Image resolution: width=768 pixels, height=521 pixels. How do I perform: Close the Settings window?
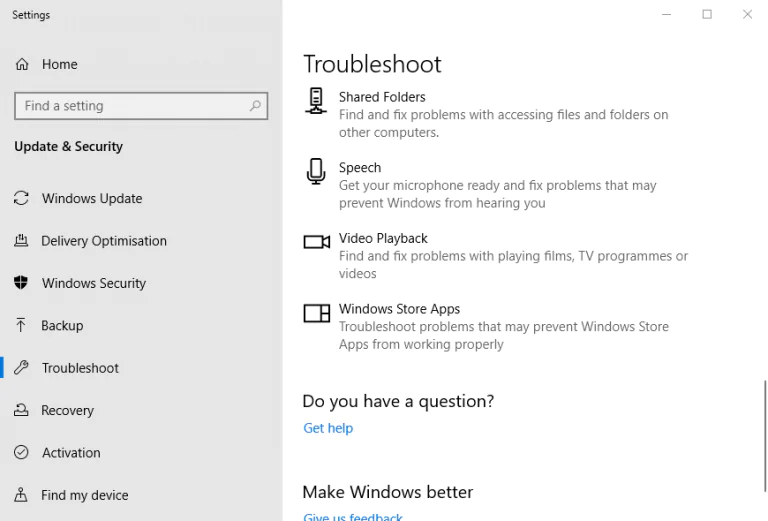coord(747,14)
